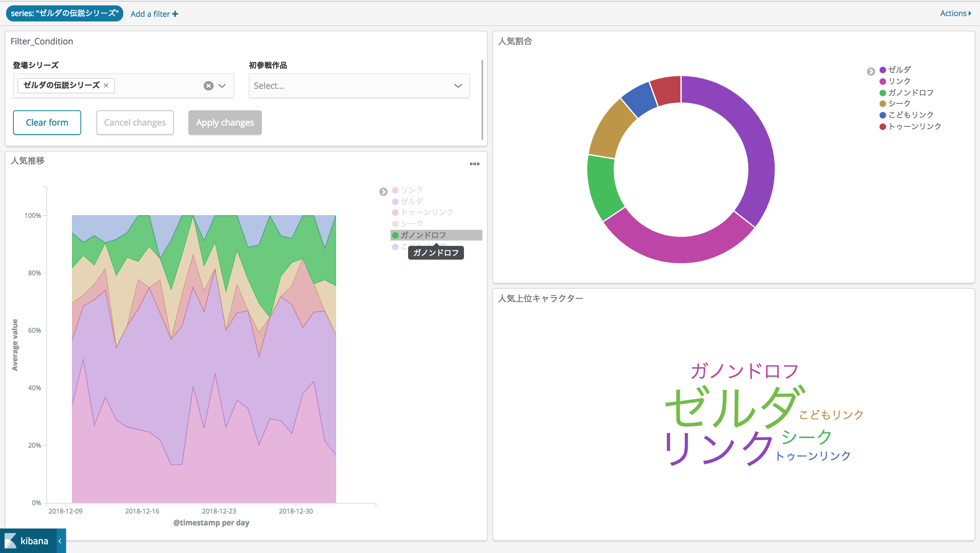980x553 pixels.
Task: Collapse the sidebar using the chevron beside Kibana logo
Action: (x=60, y=541)
